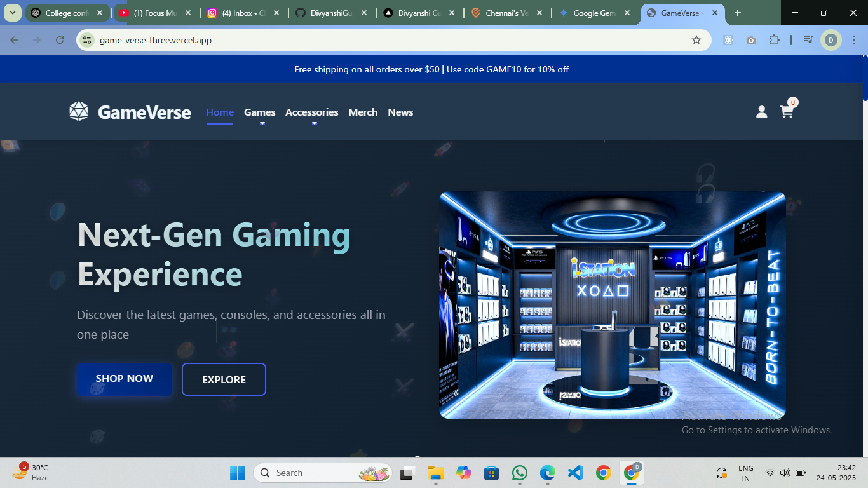Click the EXPLORE button
The width and height of the screenshot is (868, 488).
coord(224,379)
